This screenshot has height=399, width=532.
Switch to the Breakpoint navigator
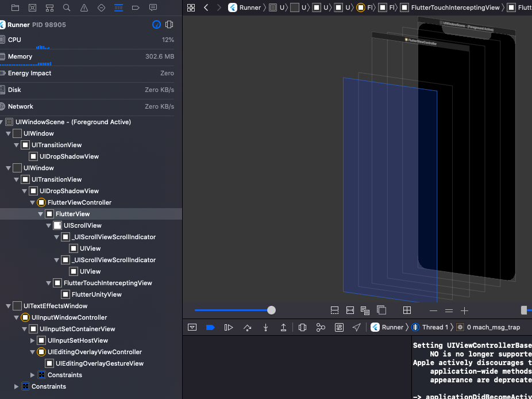pos(136,7)
